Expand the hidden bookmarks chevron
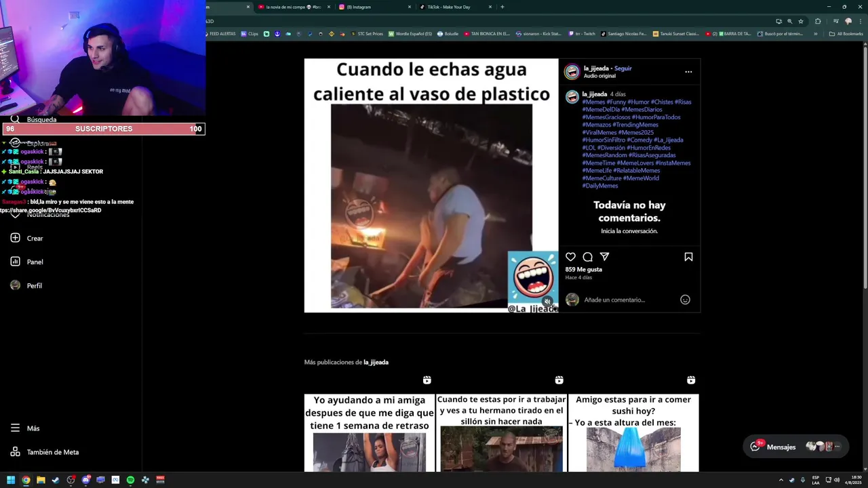The image size is (868, 488). (816, 34)
